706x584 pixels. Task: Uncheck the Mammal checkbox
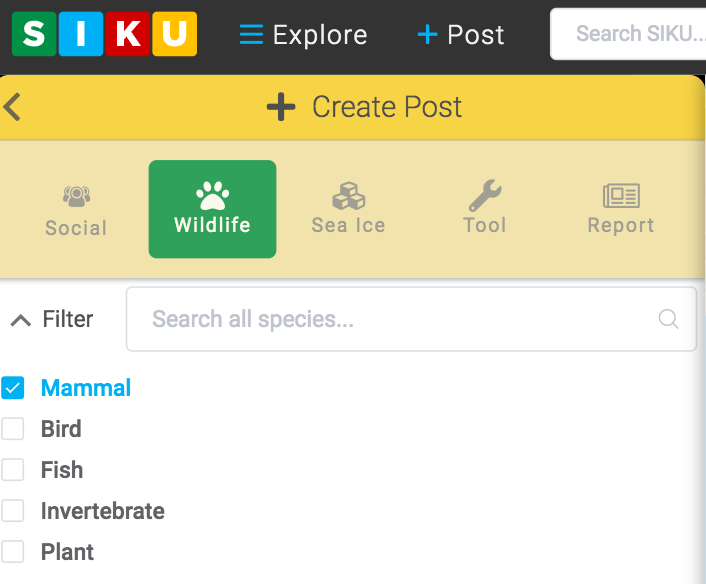13,388
